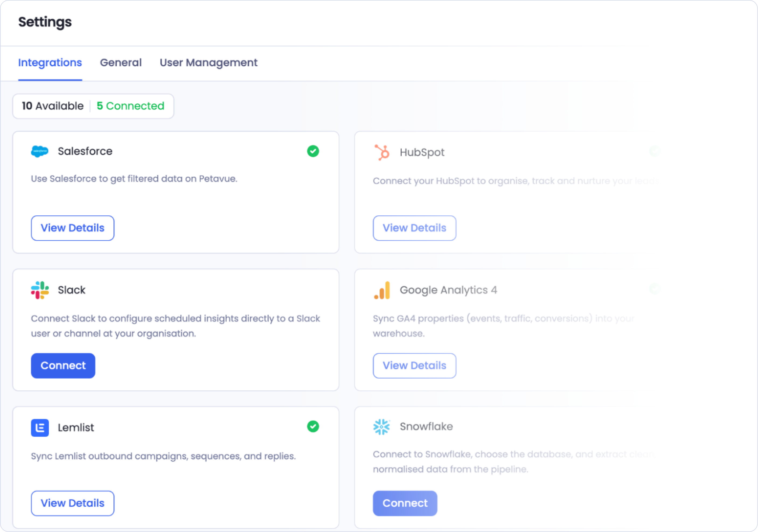This screenshot has height=532, width=758.
Task: Select the 5 Connected filter
Action: [130, 106]
